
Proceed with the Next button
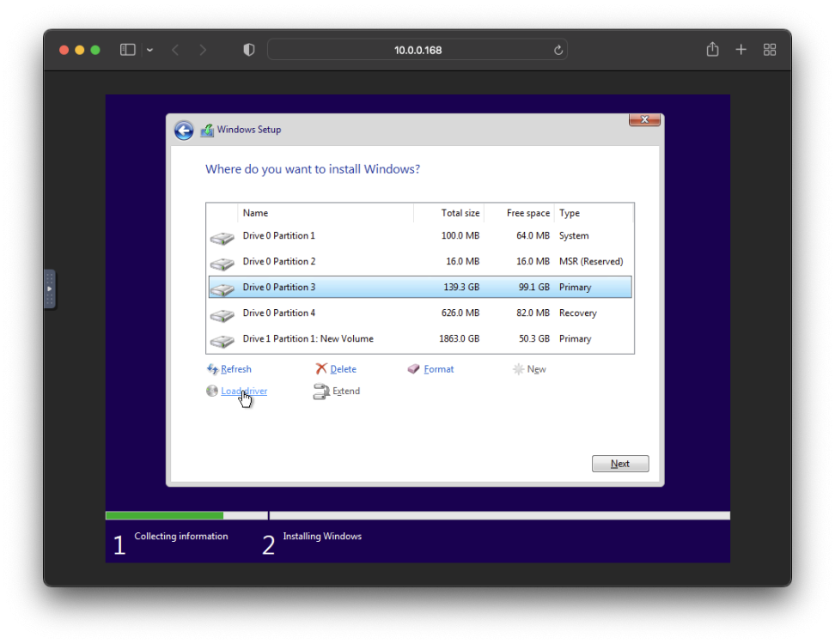[620, 464]
